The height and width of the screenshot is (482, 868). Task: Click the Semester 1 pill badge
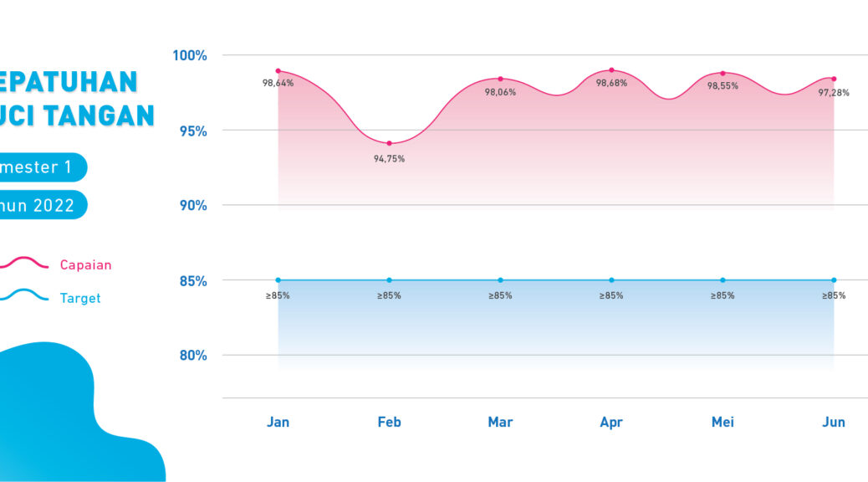(x=42, y=167)
